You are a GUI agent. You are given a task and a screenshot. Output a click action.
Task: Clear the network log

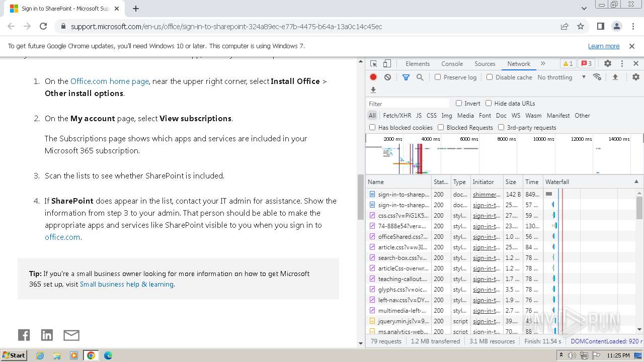(x=387, y=77)
